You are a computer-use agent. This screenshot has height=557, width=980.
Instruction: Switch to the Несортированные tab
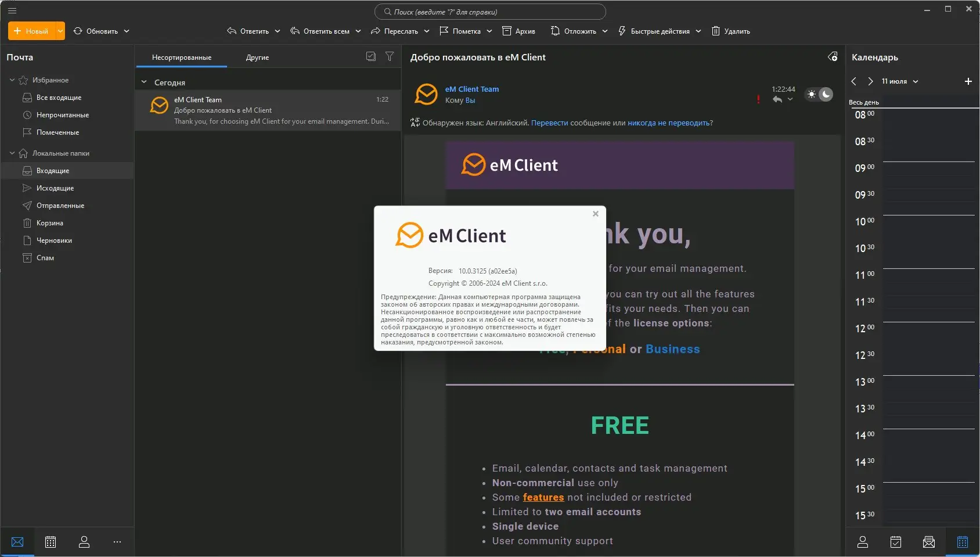coord(182,58)
